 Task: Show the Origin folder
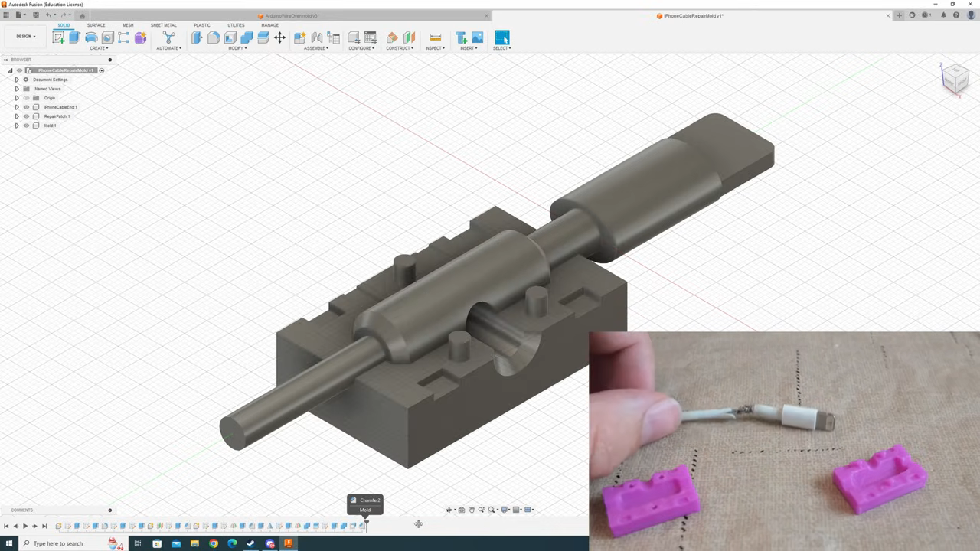click(26, 98)
